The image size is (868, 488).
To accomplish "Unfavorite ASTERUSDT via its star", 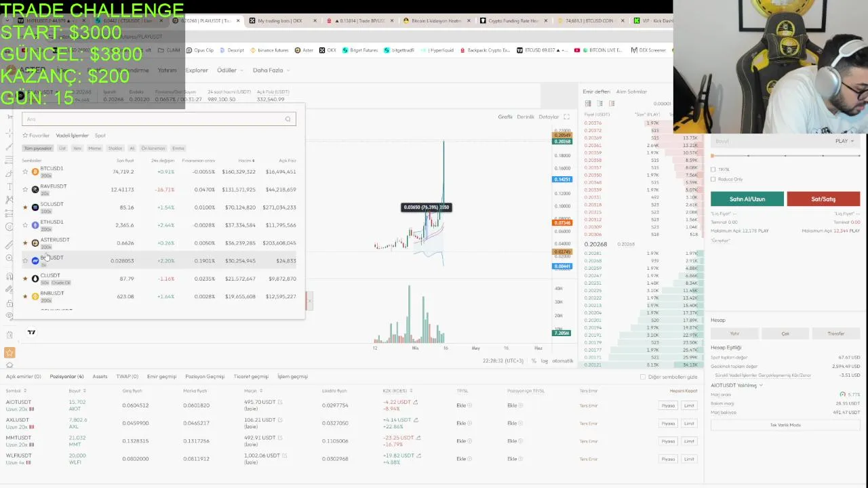I will (x=25, y=243).
